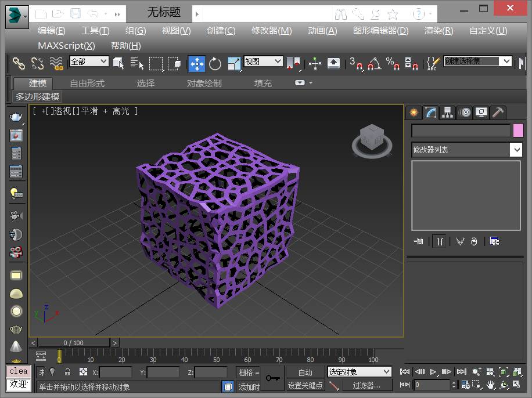Viewport: 532px width, 398px height.
Task: Open the 全部 selection filter dropdown
Action: coord(89,61)
